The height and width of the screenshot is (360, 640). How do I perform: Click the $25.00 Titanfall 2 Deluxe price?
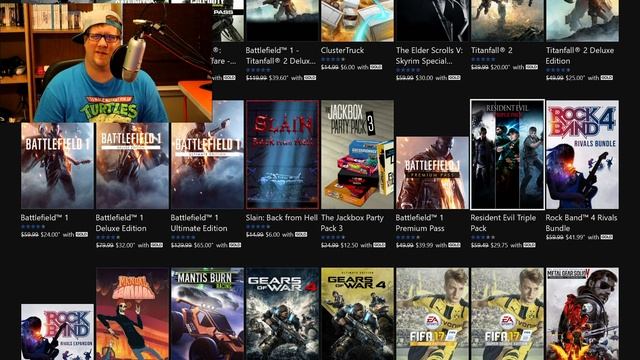click(x=576, y=78)
